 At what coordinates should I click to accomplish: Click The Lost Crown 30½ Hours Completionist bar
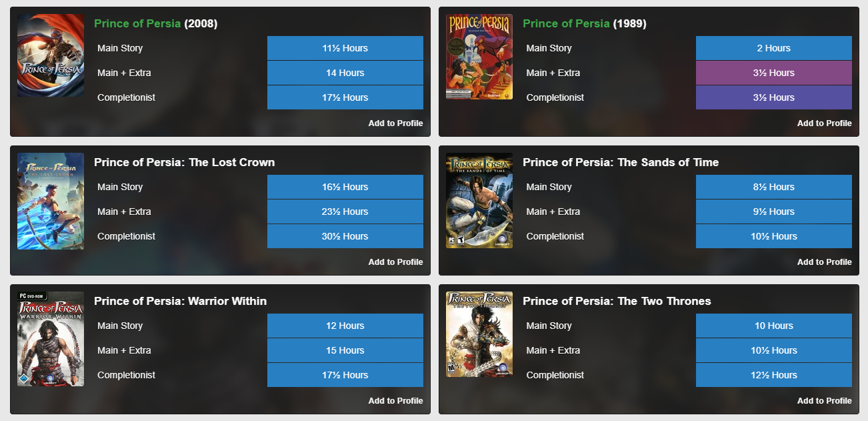pos(345,236)
